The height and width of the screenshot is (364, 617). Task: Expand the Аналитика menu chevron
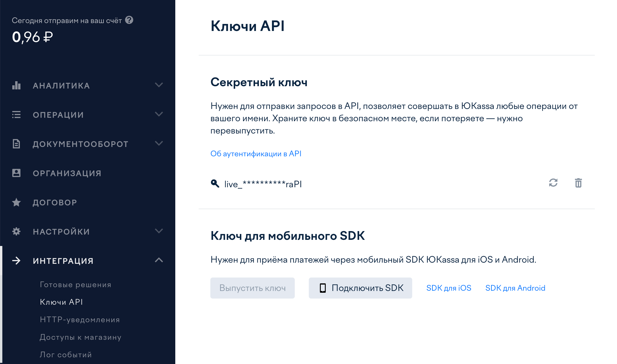pyautogui.click(x=159, y=85)
